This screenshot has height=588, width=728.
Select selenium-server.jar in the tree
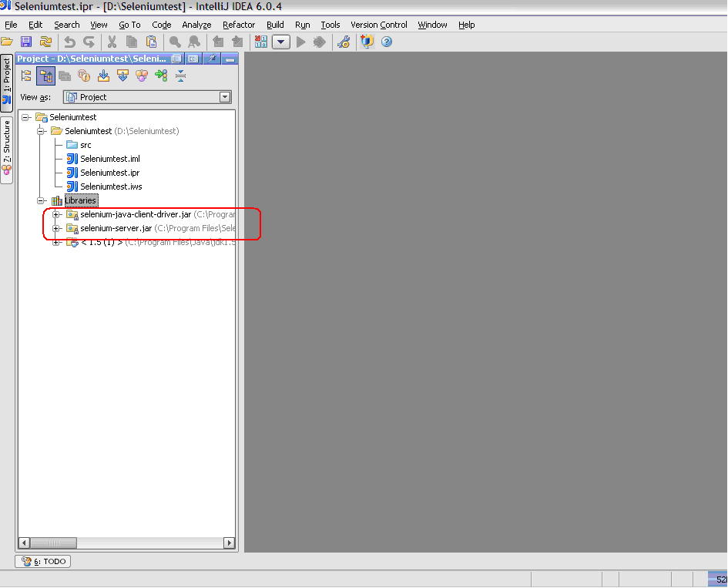click(116, 229)
